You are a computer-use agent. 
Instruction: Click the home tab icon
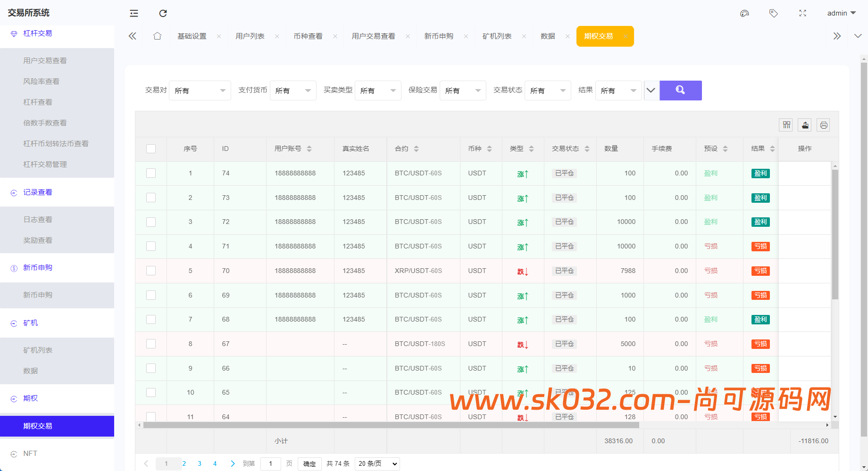[157, 35]
